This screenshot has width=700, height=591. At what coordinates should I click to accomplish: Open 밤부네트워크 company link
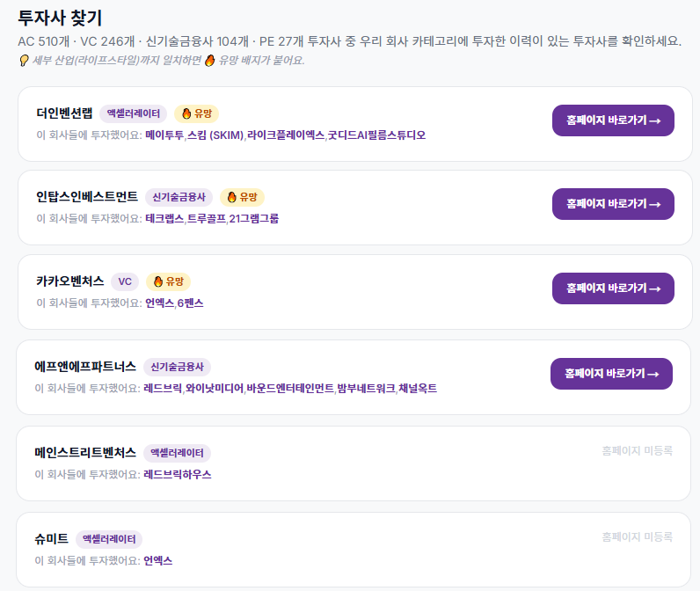tap(366, 389)
